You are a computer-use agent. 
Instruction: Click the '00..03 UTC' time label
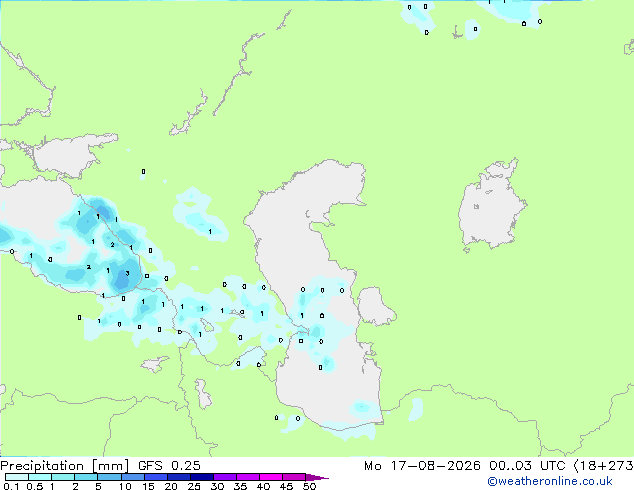pos(527,466)
